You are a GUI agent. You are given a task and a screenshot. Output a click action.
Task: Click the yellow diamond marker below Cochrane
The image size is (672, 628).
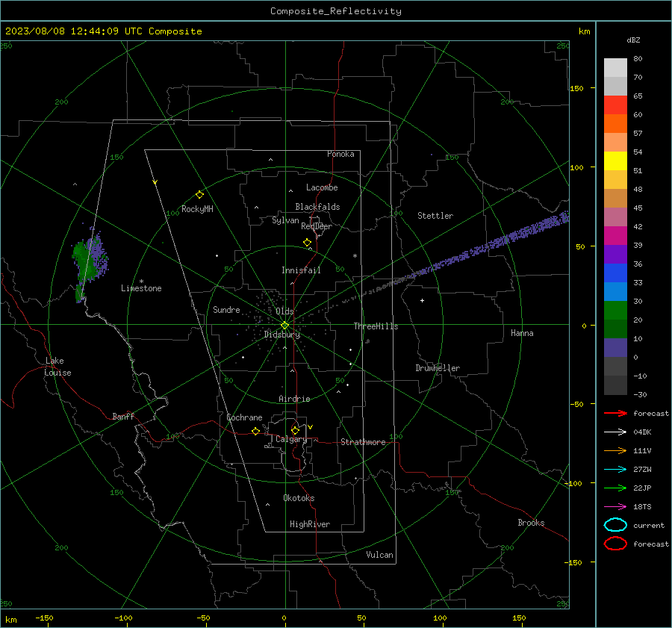point(255,431)
